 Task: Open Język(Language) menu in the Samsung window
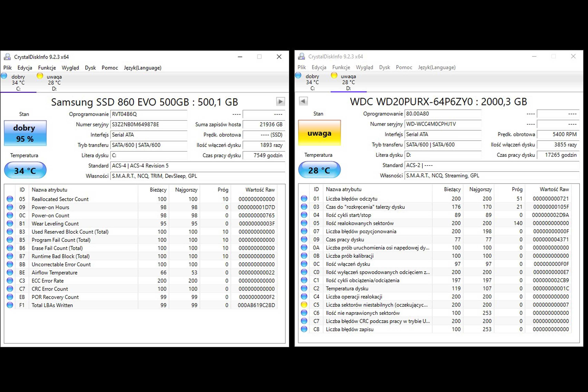pos(142,68)
